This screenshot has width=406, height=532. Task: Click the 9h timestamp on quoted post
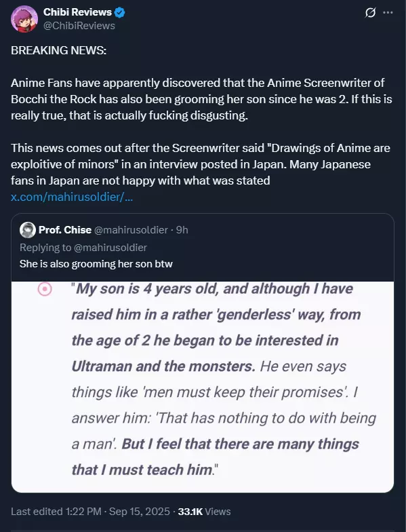point(182,230)
